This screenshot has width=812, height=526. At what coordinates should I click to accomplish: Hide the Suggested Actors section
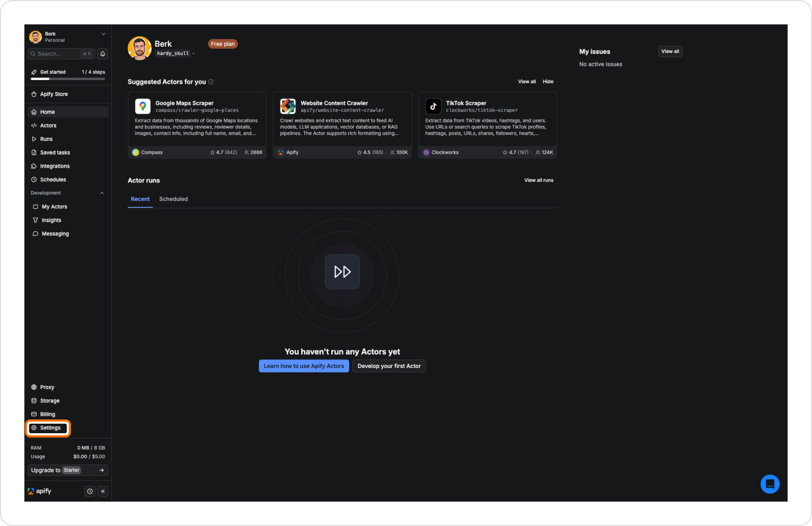pyautogui.click(x=548, y=82)
